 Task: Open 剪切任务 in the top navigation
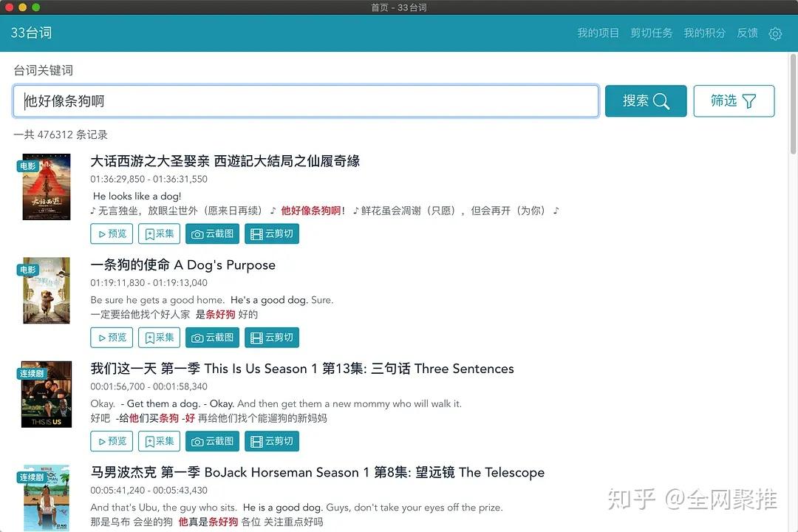pyautogui.click(x=651, y=33)
